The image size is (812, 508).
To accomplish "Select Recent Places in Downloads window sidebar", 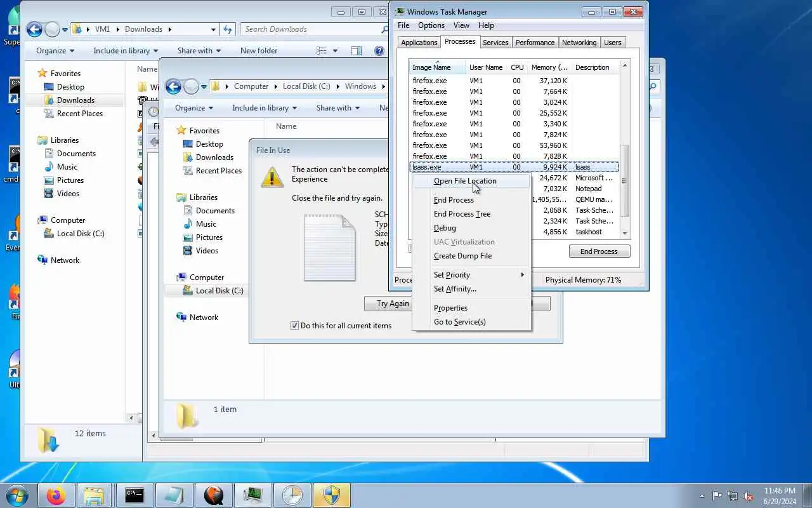I will 80,114.
